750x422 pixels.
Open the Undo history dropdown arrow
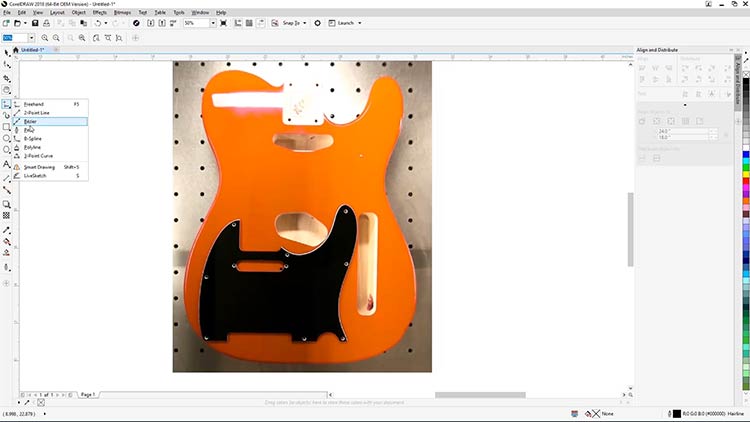[x=106, y=23]
